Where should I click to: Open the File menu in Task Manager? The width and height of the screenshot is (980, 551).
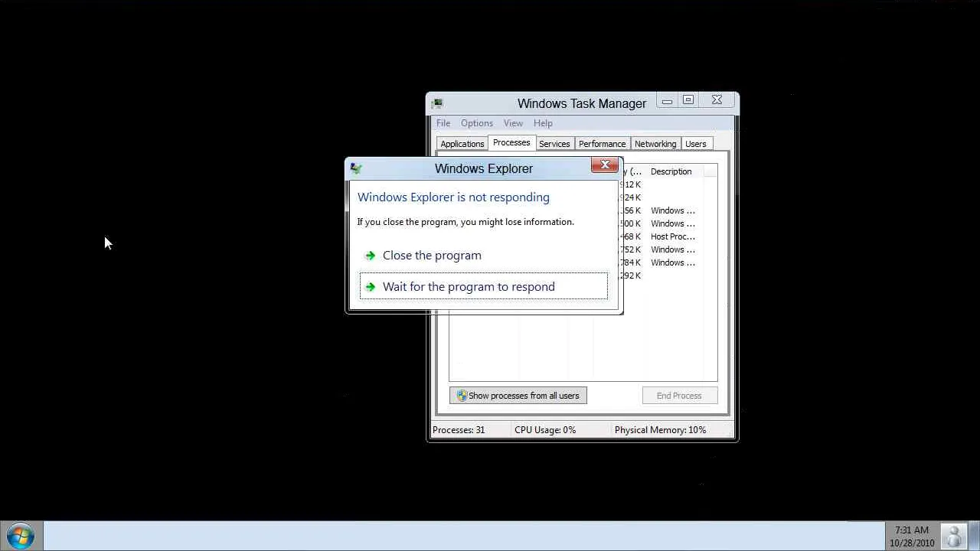coord(443,123)
